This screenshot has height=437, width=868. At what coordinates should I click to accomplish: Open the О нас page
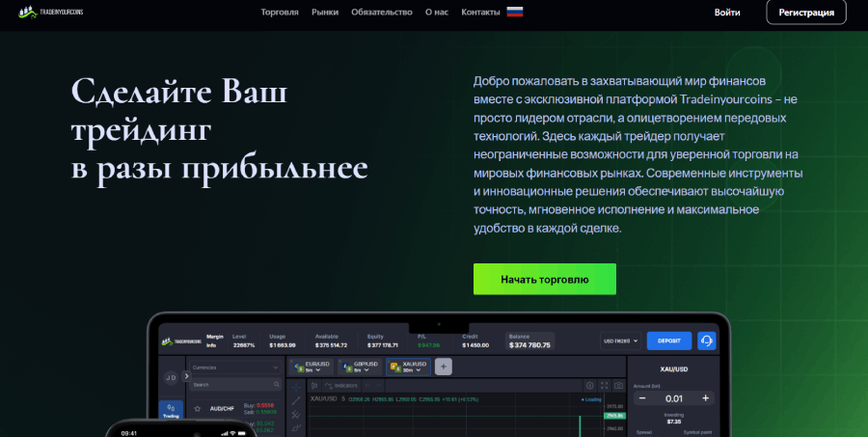(437, 13)
